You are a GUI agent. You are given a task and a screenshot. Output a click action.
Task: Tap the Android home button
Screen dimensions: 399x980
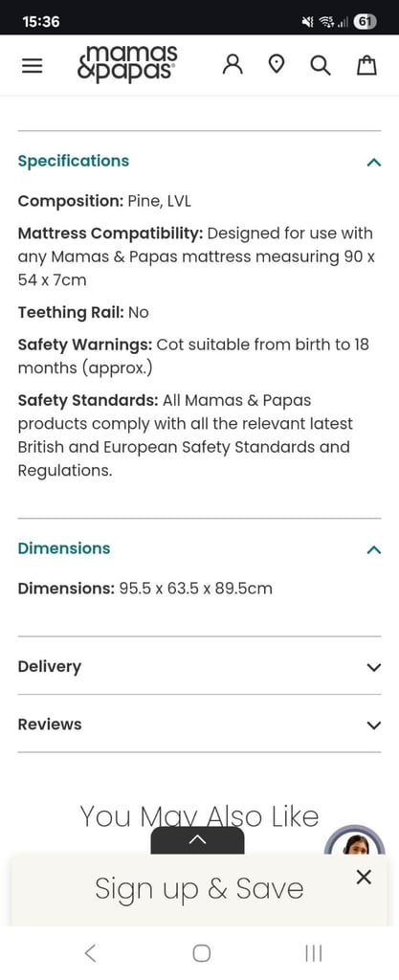[201, 952]
